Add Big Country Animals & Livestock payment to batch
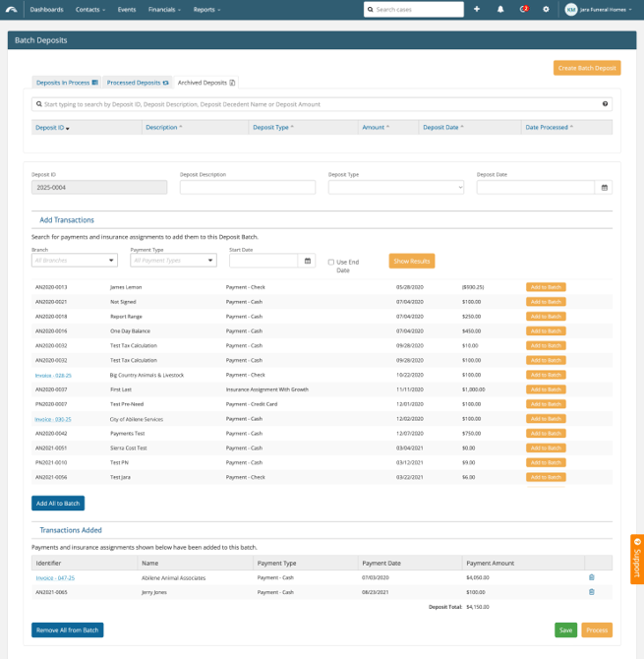 (546, 375)
